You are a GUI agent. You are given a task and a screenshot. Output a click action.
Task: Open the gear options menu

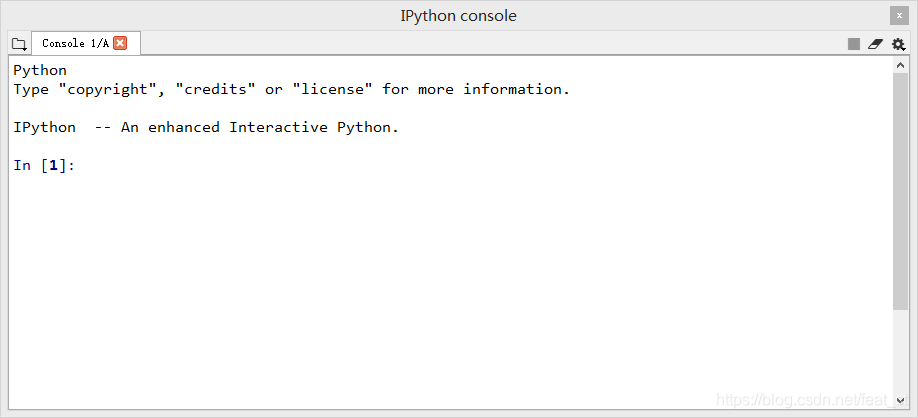coord(898,44)
